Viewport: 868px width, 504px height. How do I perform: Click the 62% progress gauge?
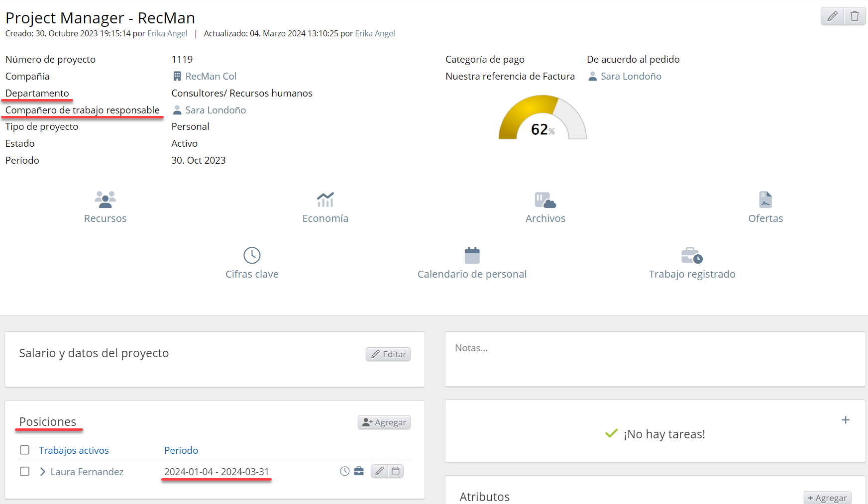[542, 118]
